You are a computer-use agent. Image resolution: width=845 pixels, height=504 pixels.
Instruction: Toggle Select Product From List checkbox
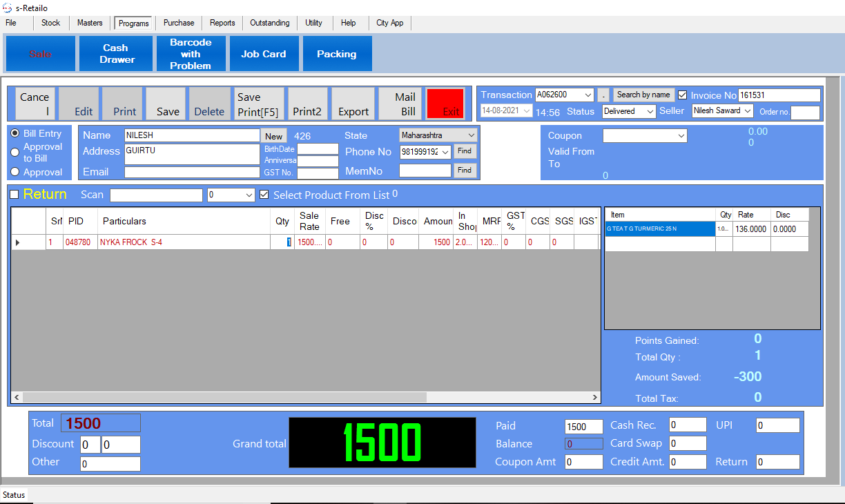tap(264, 195)
